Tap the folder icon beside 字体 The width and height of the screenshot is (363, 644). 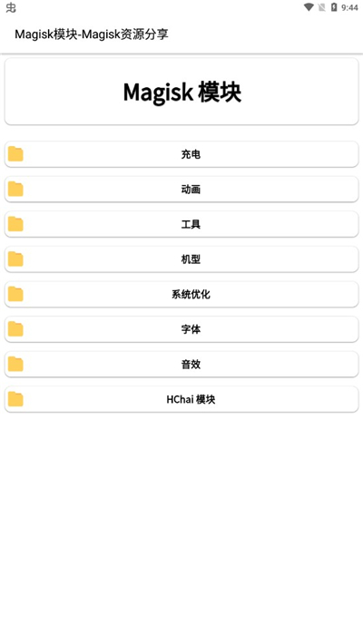(x=15, y=328)
